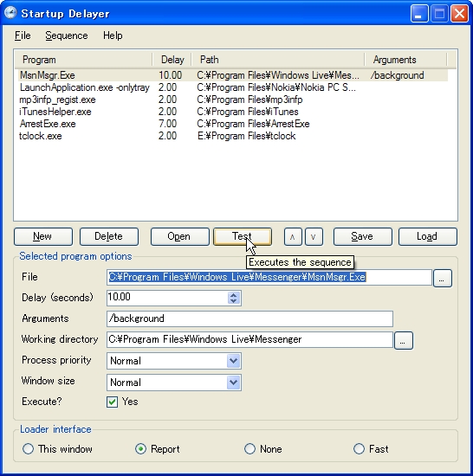Sort list by Delay column header

point(172,60)
